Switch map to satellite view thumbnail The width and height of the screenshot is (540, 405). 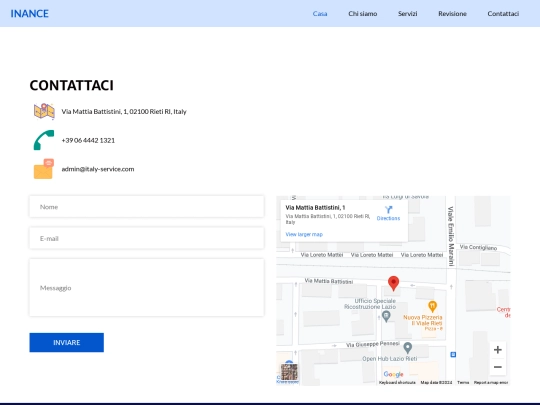[x=289, y=372]
